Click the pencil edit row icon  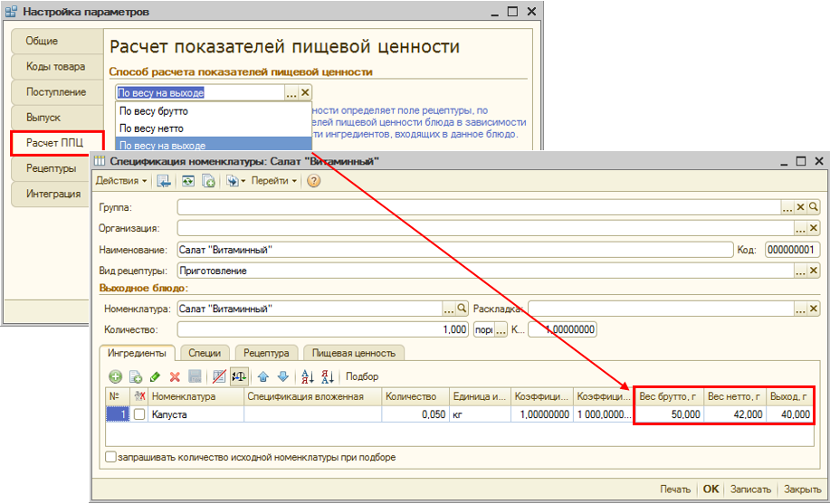(x=155, y=376)
